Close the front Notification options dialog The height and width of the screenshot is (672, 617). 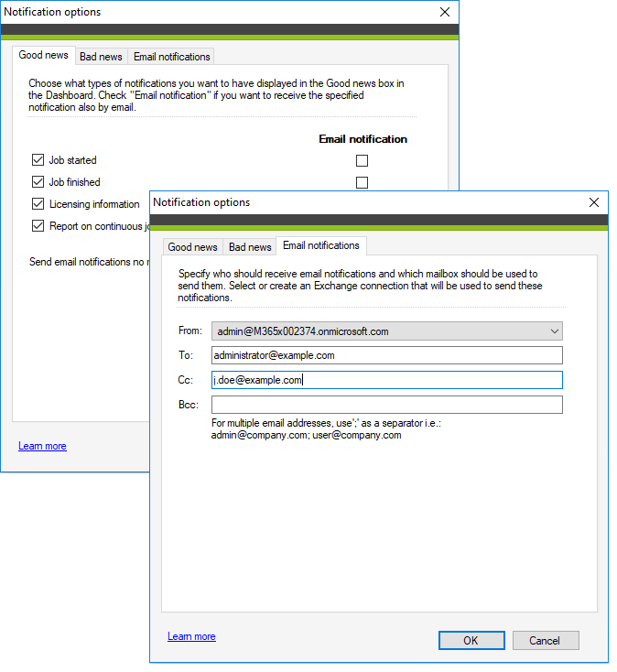click(593, 202)
